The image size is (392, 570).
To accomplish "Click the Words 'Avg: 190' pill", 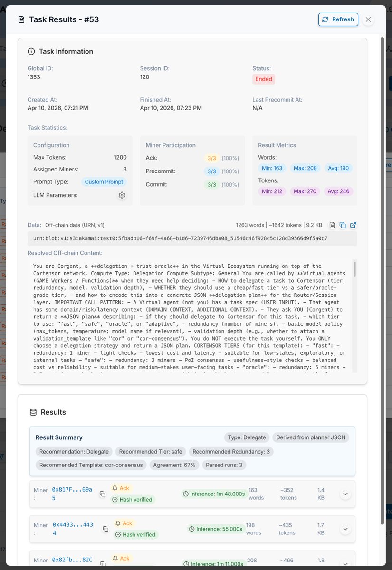I will click(339, 168).
